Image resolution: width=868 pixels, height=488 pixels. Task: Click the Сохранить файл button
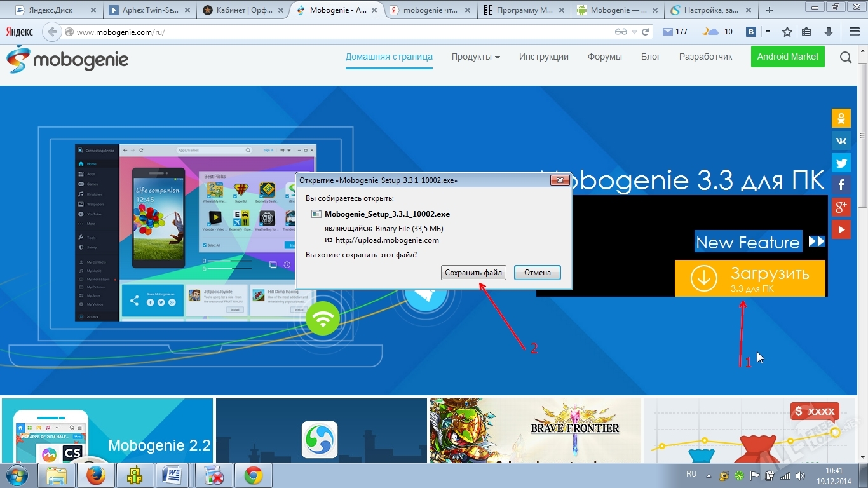pyautogui.click(x=473, y=273)
